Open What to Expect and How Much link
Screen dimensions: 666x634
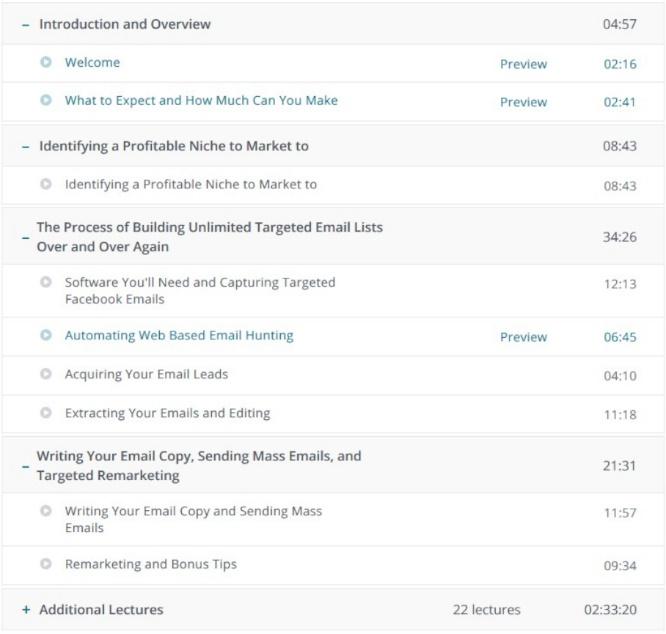coord(201,100)
